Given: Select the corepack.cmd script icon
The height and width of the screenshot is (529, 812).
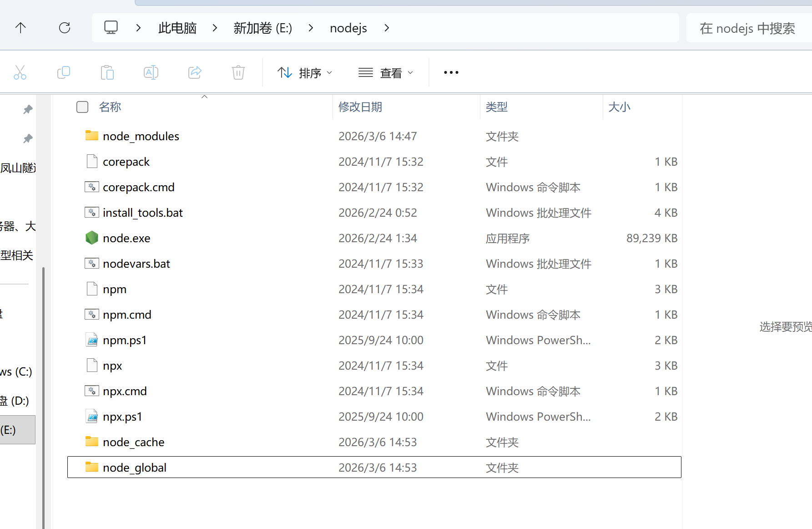Looking at the screenshot, I should pyautogui.click(x=92, y=187).
